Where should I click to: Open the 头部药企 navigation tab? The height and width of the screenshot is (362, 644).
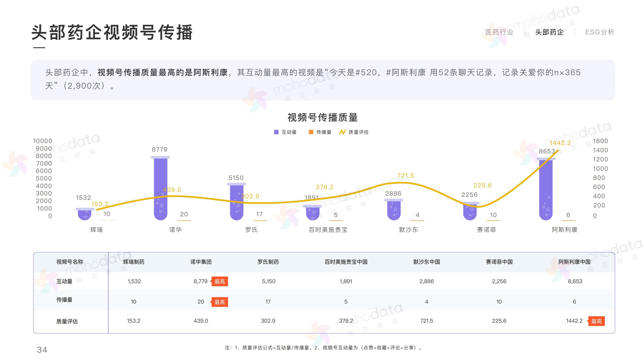click(549, 32)
